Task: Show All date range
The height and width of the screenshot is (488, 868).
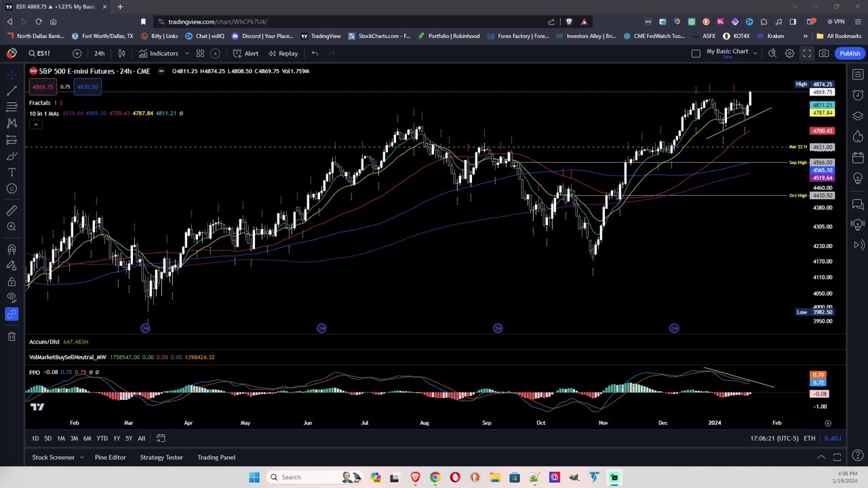Action: (142, 439)
